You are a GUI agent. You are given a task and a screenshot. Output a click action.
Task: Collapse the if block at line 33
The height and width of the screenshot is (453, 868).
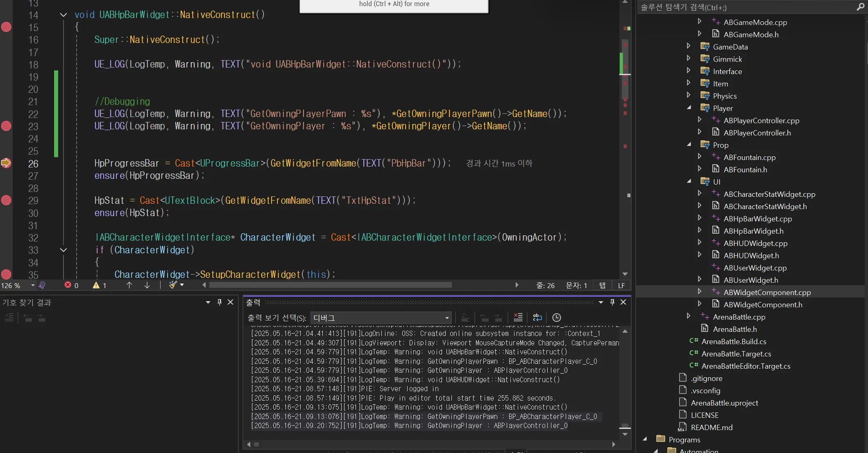63,250
